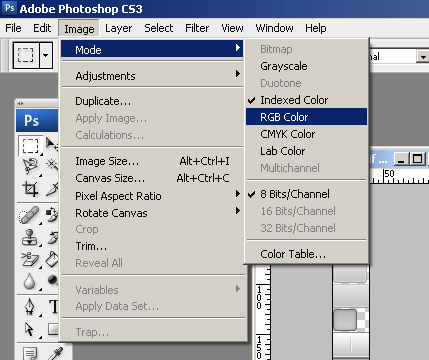Select the Rectangular Marquee tool in toolbox
The height and width of the screenshot is (360, 429).
point(30,146)
